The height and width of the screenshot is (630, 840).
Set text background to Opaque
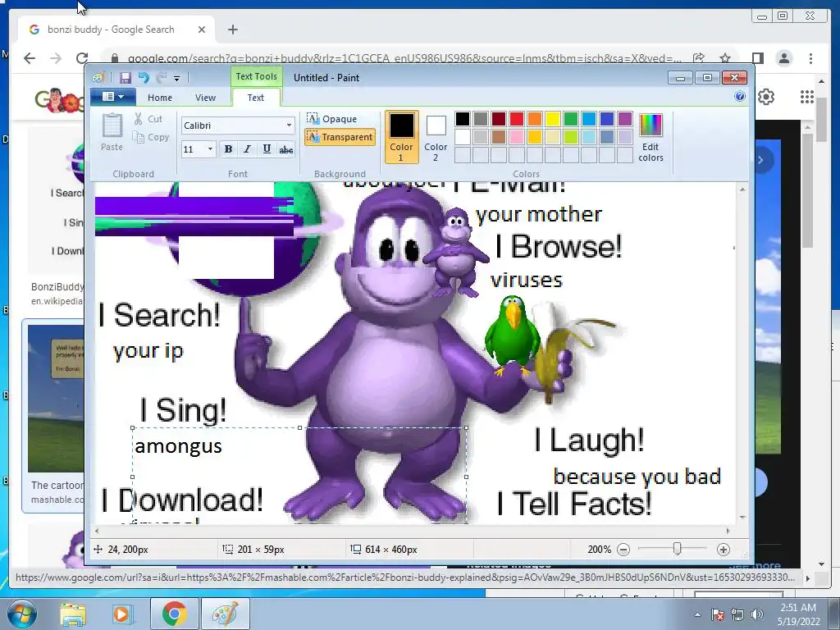[x=331, y=118]
